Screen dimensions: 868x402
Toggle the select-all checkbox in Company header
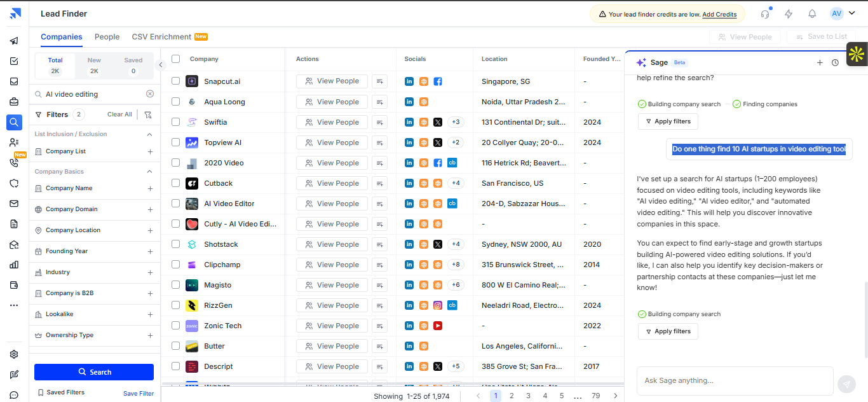click(x=176, y=59)
